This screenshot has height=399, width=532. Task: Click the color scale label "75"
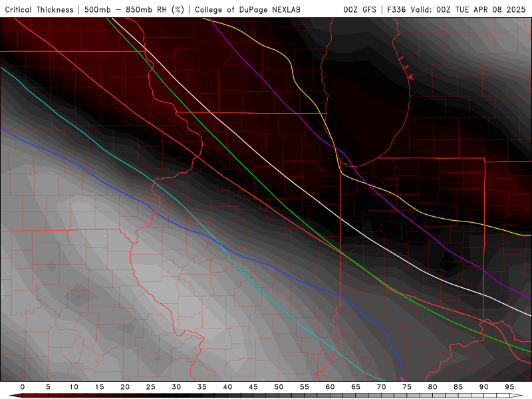click(x=407, y=387)
